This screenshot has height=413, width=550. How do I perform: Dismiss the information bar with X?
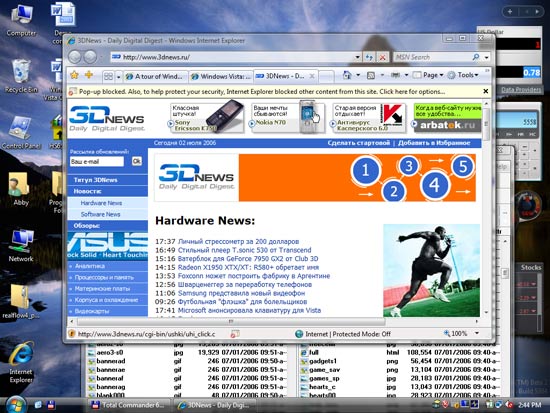click(x=485, y=91)
